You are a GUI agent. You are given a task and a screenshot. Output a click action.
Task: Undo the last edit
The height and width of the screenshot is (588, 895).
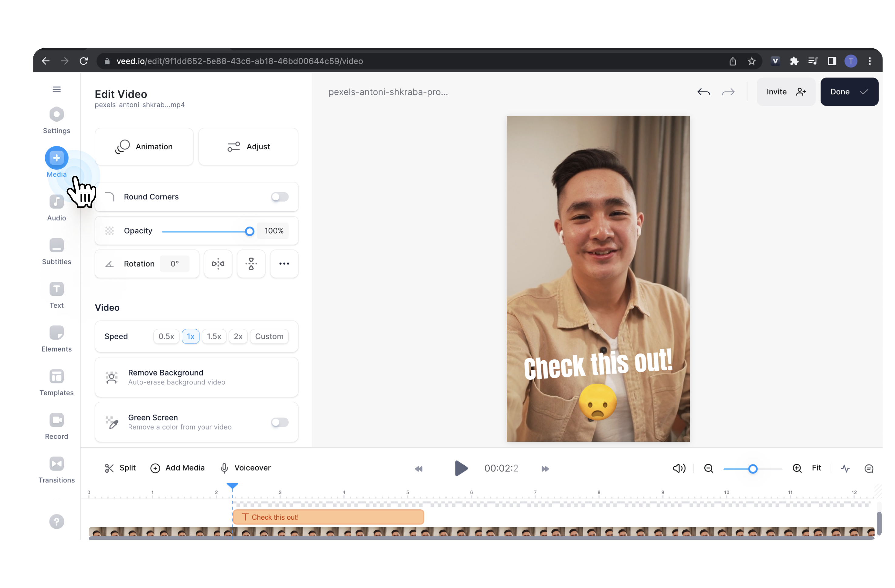(x=704, y=92)
